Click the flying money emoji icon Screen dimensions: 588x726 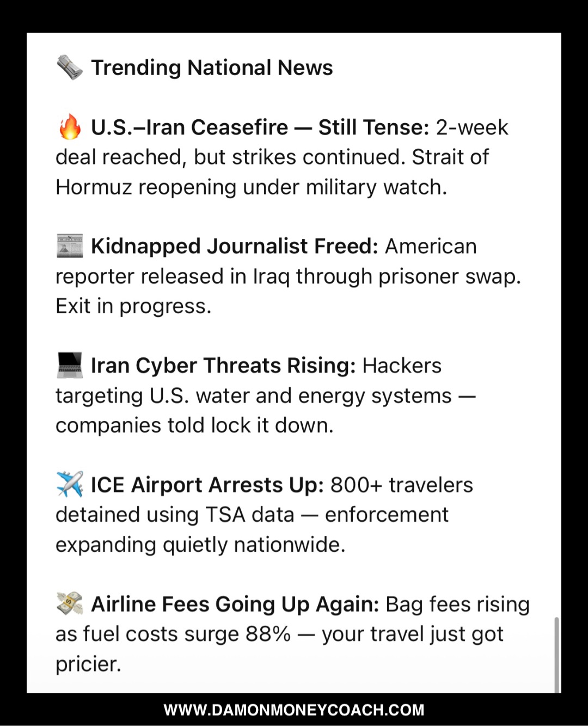(x=70, y=603)
